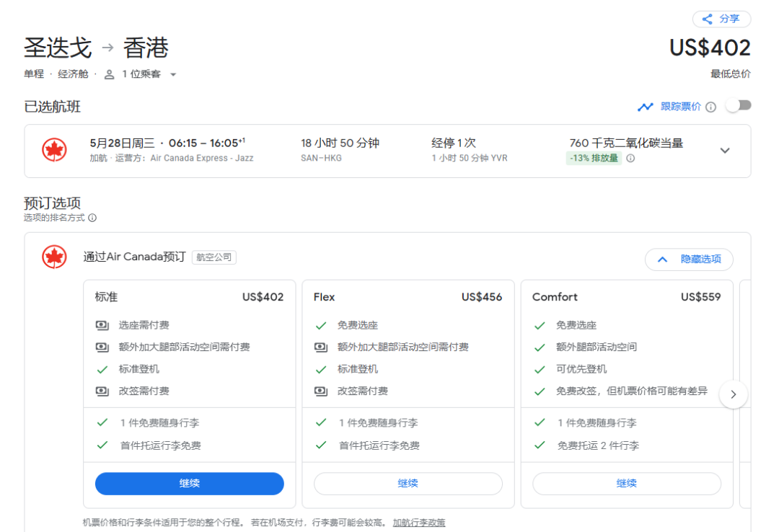Viewport: 779px width, 532px height.
Task: Click checkmark for Comfort carry-on baggage
Action: [540, 422]
